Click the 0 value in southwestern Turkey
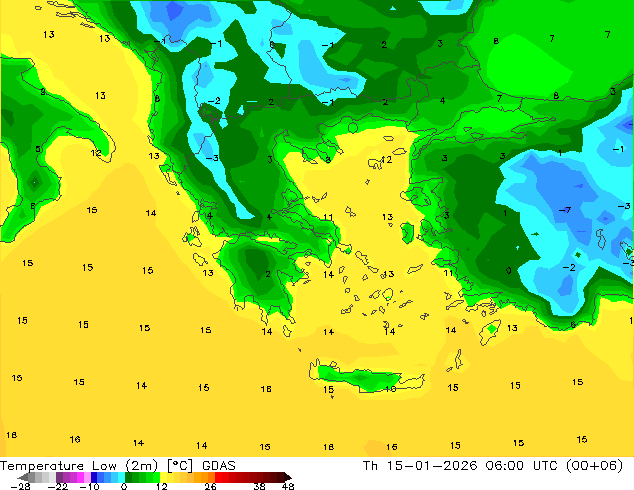This screenshot has width=634, height=490. (x=509, y=270)
